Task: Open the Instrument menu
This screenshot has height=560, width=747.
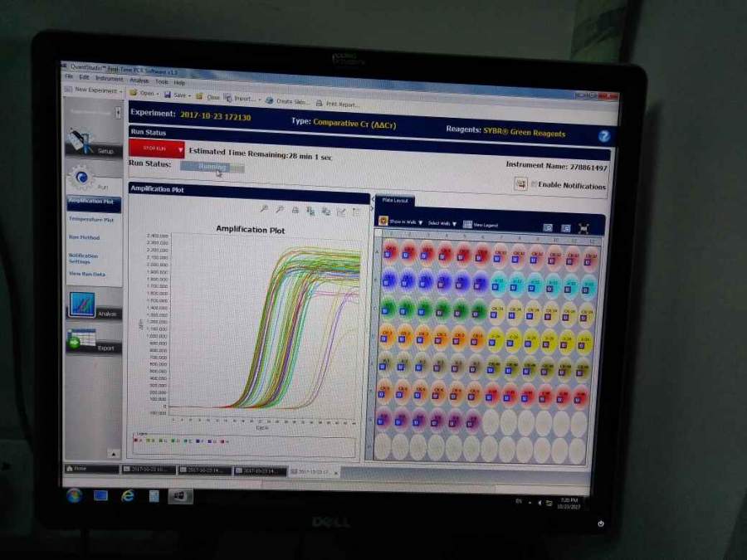Action: pyautogui.click(x=109, y=79)
